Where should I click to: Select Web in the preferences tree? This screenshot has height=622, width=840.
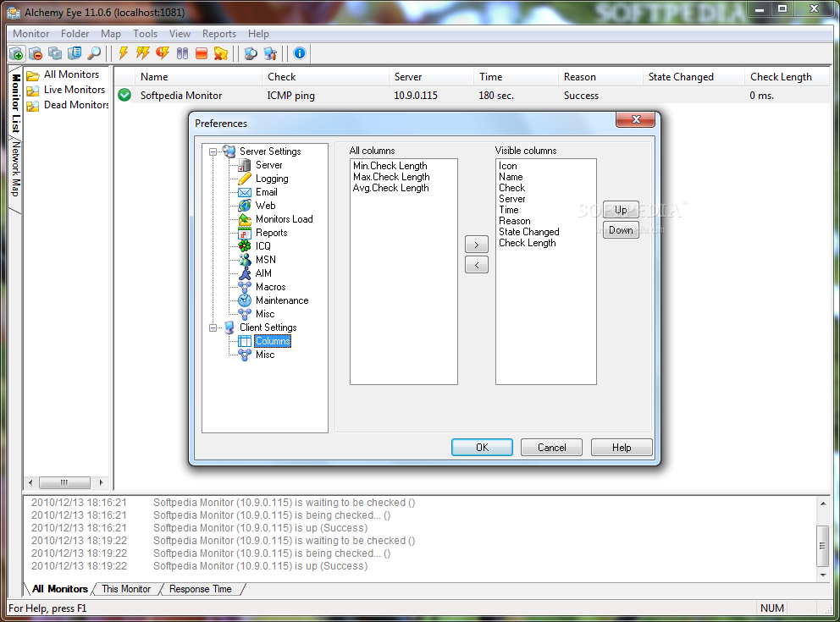coord(265,206)
